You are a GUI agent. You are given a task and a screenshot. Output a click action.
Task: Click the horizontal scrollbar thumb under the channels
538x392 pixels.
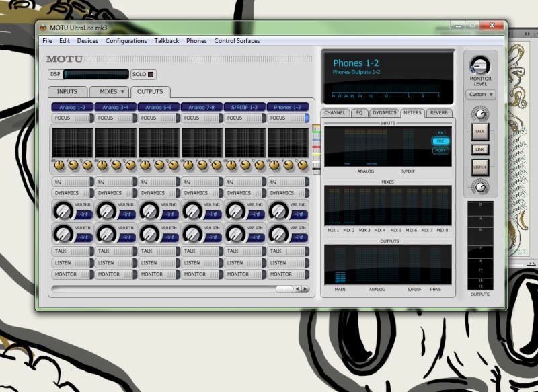click(x=284, y=289)
